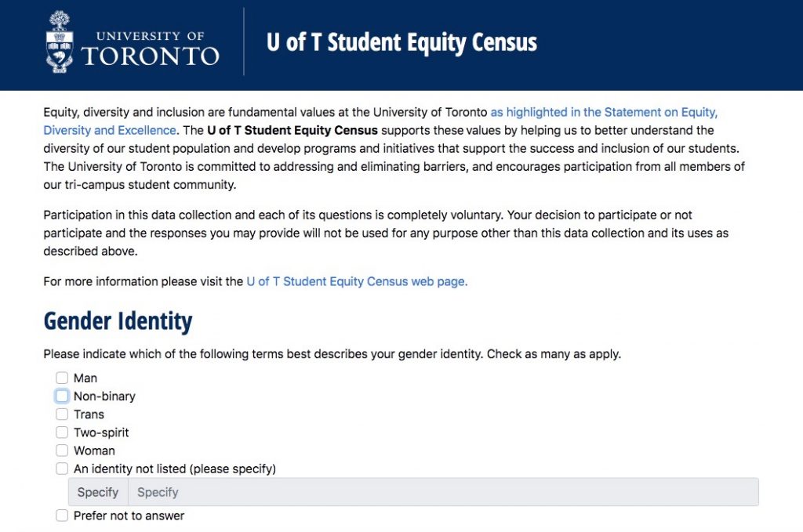Enable the Two-spirit checkbox
803x532 pixels.
tap(62, 432)
